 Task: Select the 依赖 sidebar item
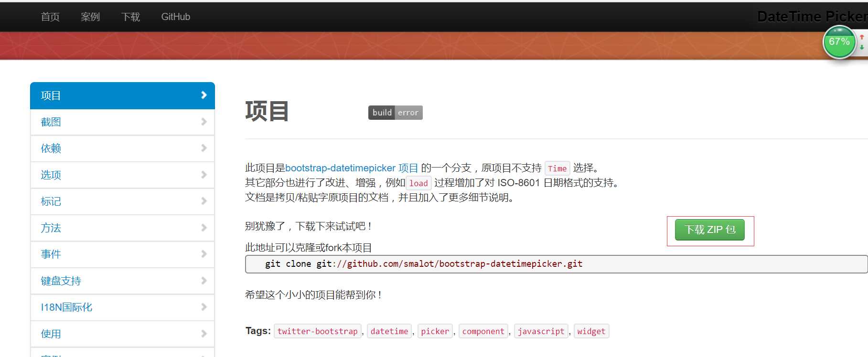point(122,148)
